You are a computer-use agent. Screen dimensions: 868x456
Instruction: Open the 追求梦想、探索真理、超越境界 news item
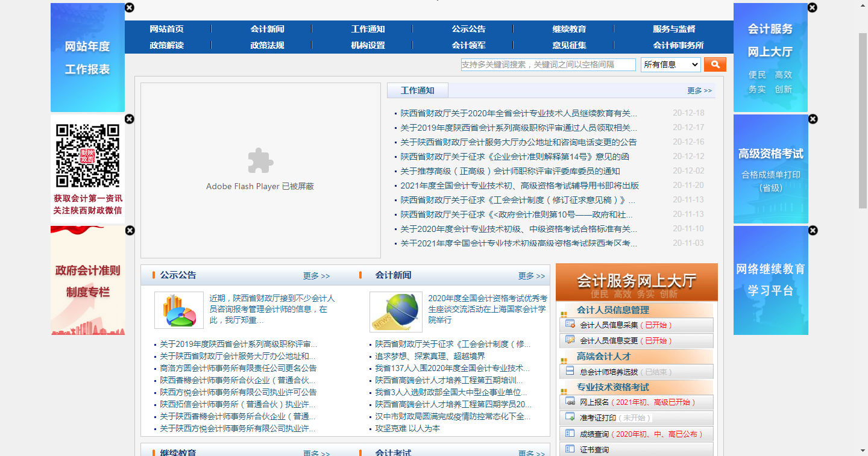pos(430,356)
